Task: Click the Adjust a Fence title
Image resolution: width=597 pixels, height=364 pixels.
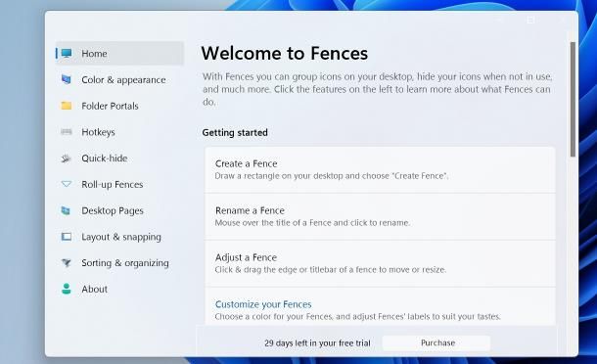Action: pyautogui.click(x=246, y=257)
